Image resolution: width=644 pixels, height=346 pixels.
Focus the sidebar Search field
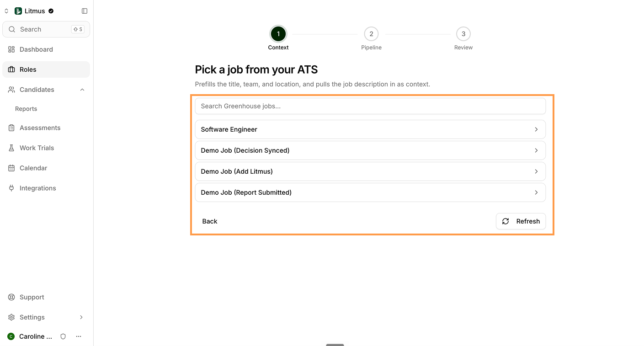click(46, 29)
